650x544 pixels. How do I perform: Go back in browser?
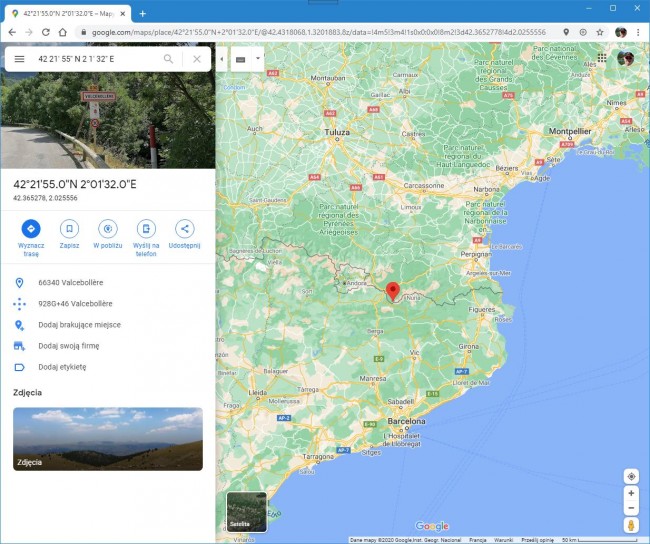(12, 32)
